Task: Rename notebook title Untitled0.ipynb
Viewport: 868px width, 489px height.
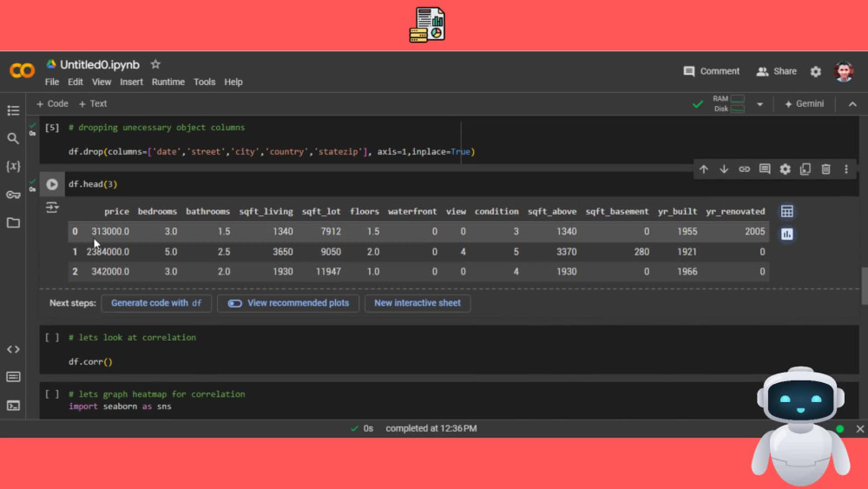Action: [x=100, y=65]
